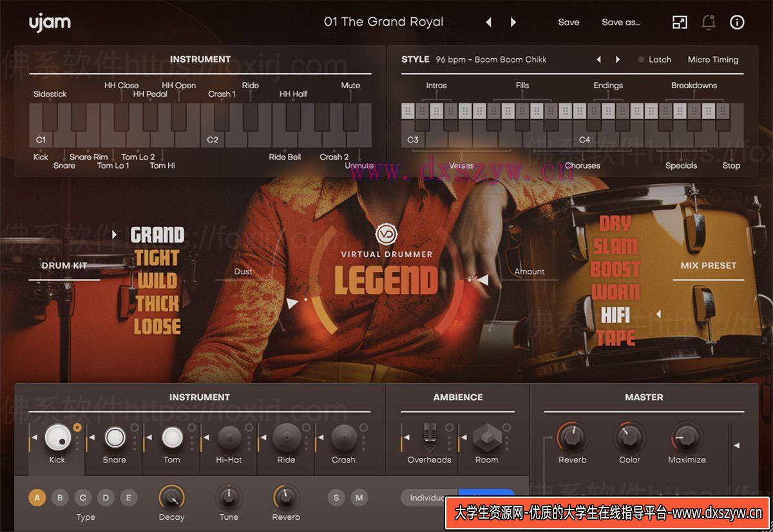Choose the DRY mix preset
773x532 pixels.
[615, 223]
